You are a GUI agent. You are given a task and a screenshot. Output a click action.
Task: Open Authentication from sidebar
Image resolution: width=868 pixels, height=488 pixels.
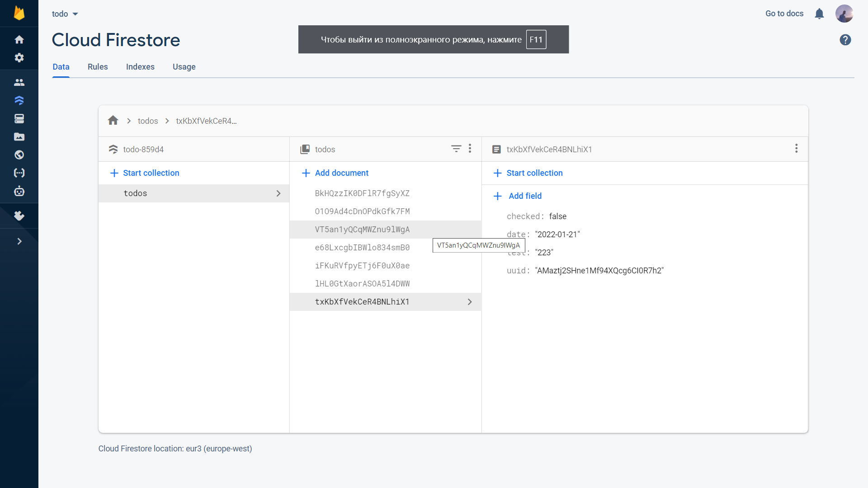click(19, 82)
